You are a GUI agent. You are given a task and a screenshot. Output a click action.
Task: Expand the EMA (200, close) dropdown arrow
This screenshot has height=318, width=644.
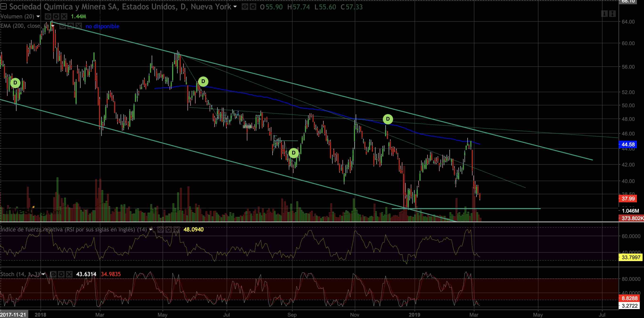point(53,26)
